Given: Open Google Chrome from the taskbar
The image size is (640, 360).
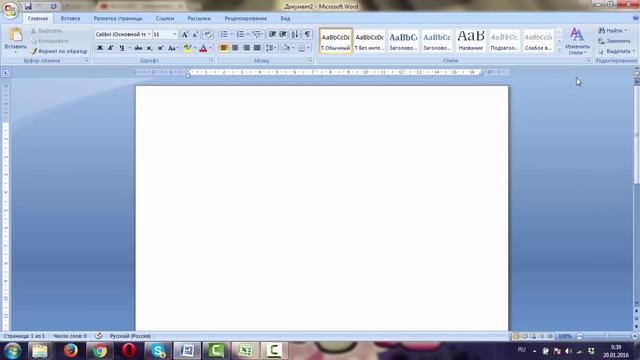Looking at the screenshot, I should [x=100, y=351].
